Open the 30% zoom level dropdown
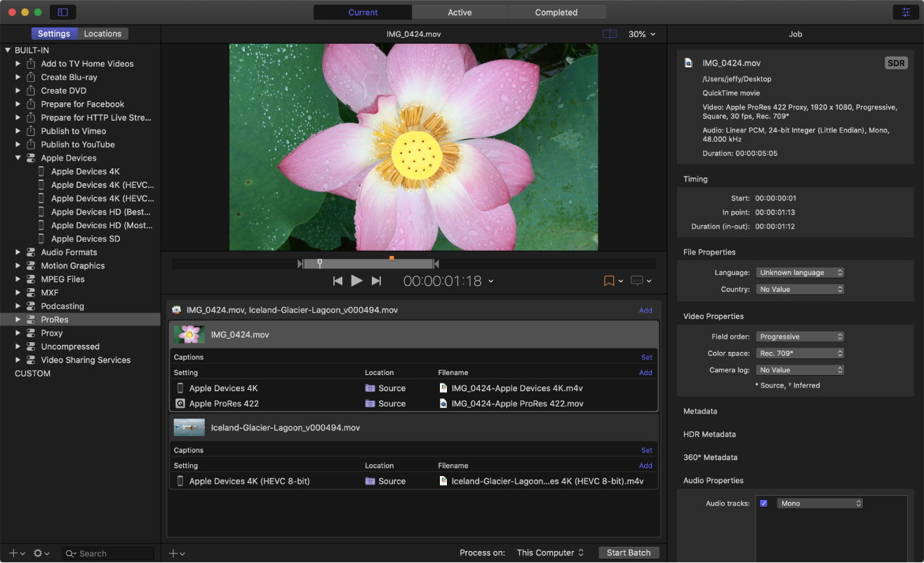 (x=641, y=34)
